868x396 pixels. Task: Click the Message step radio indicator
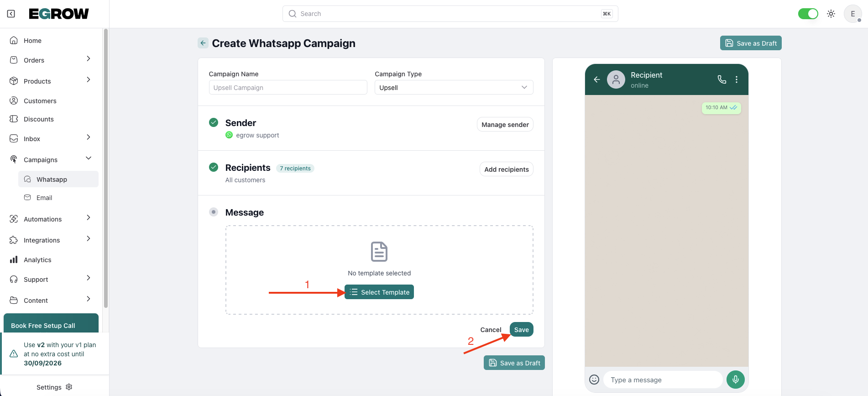point(213,212)
